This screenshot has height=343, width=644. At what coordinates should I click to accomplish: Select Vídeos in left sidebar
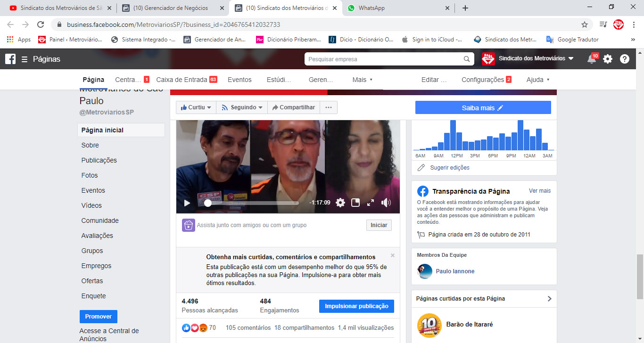pyautogui.click(x=91, y=205)
